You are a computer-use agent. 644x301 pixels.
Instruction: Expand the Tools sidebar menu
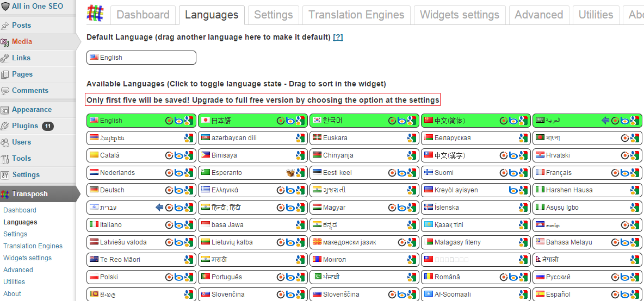[x=22, y=159]
